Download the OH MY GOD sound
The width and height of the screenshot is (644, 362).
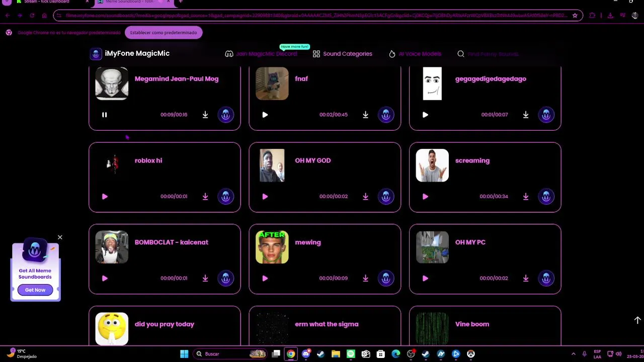point(366,197)
